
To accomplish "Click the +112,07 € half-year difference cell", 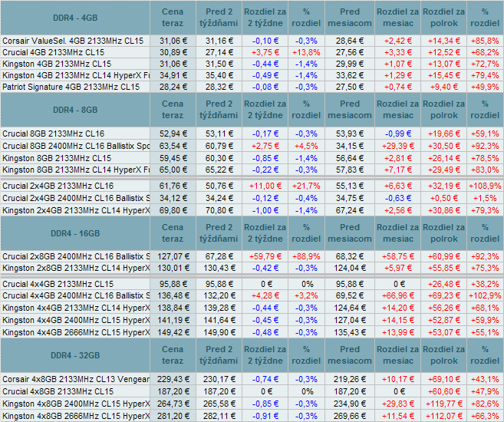I will click(x=444, y=416).
